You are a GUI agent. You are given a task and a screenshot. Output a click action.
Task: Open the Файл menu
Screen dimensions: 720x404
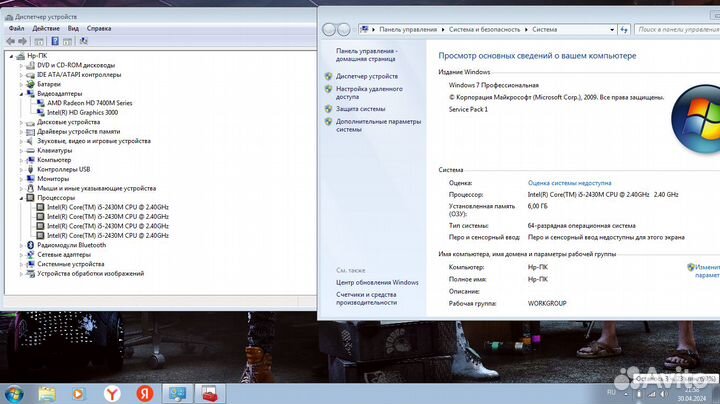pos(17,28)
